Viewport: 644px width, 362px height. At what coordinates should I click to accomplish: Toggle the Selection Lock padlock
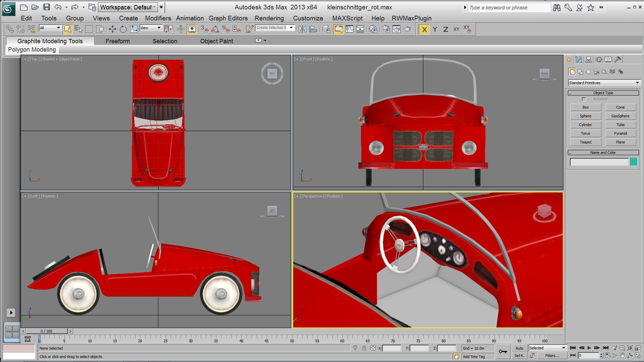coord(364,348)
